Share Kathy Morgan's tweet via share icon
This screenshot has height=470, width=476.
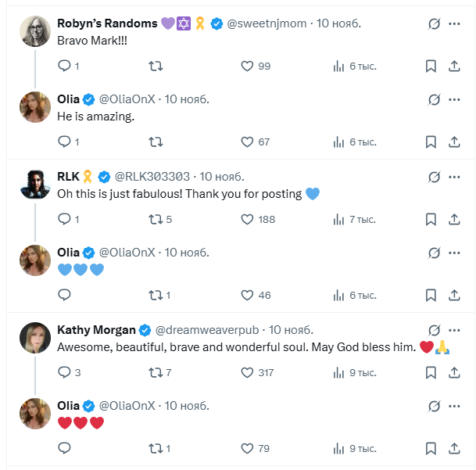click(x=455, y=372)
